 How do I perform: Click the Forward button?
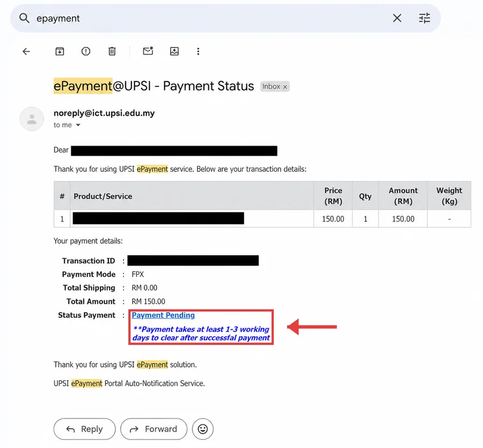point(153,429)
